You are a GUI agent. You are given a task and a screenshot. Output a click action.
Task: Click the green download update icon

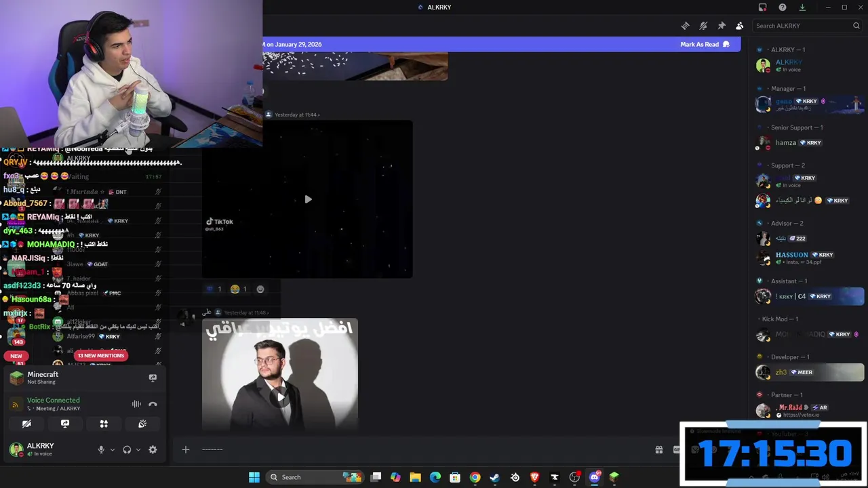tap(802, 7)
